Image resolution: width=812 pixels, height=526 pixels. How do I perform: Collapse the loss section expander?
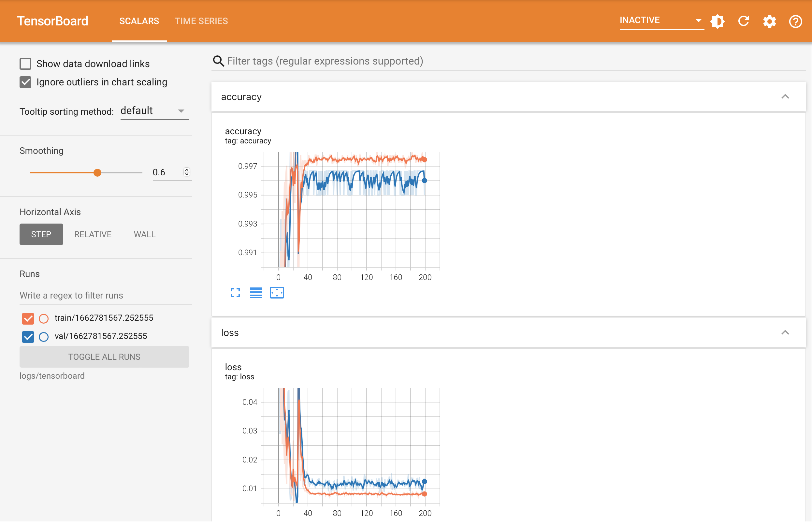tap(785, 332)
